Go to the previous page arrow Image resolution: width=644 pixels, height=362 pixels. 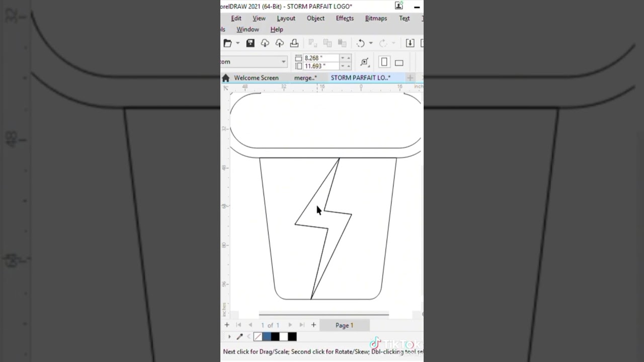(x=251, y=325)
